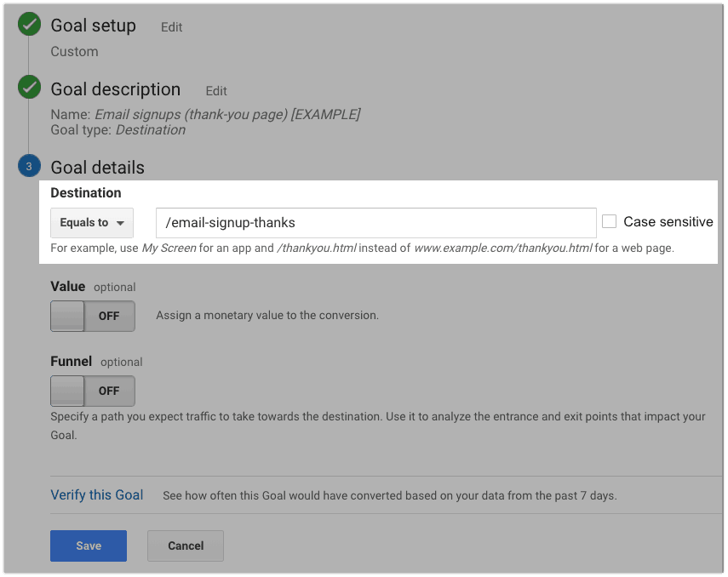Click Edit next to Goal setup
This screenshot has height=577, width=728.
point(171,27)
